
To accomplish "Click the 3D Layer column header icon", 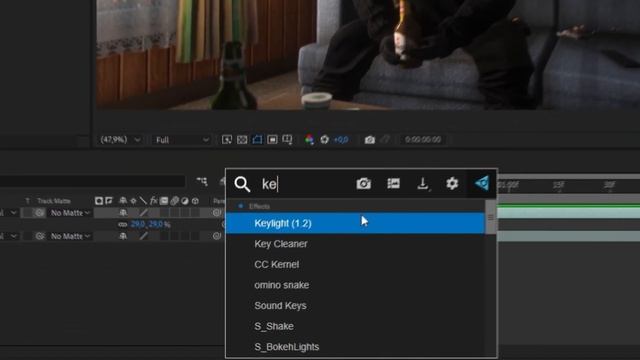I will click(x=195, y=200).
